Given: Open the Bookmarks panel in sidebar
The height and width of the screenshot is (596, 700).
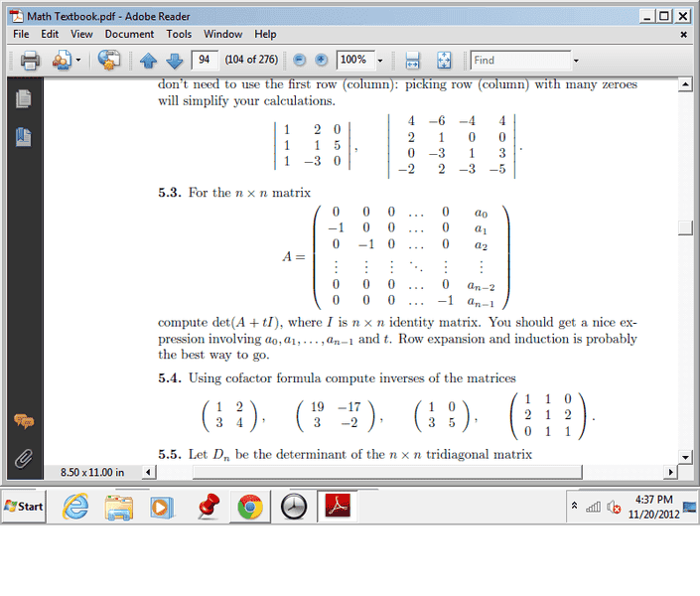Looking at the screenshot, I should click(23, 137).
